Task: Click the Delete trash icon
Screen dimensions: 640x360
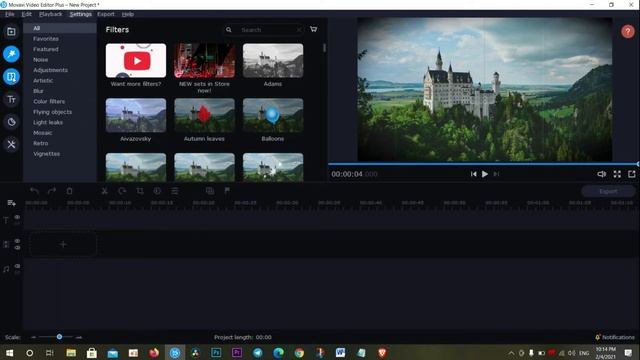Action: pos(69,191)
